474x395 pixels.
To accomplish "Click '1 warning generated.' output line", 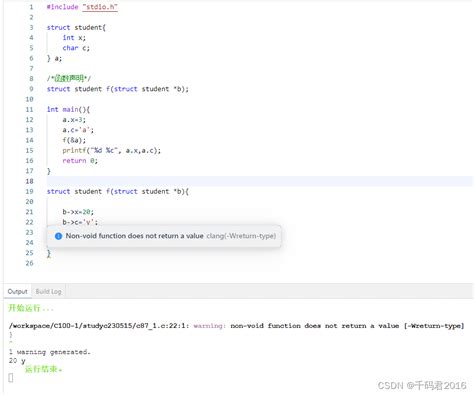I will click(50, 352).
